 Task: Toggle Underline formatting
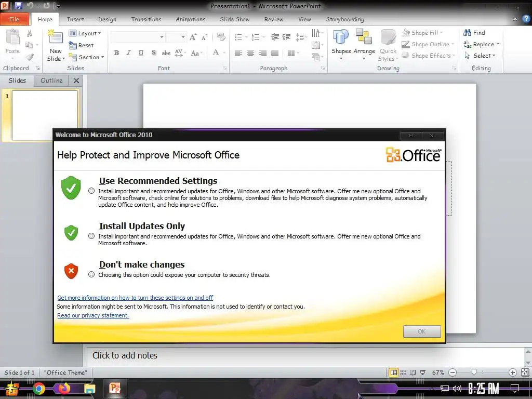pos(141,53)
